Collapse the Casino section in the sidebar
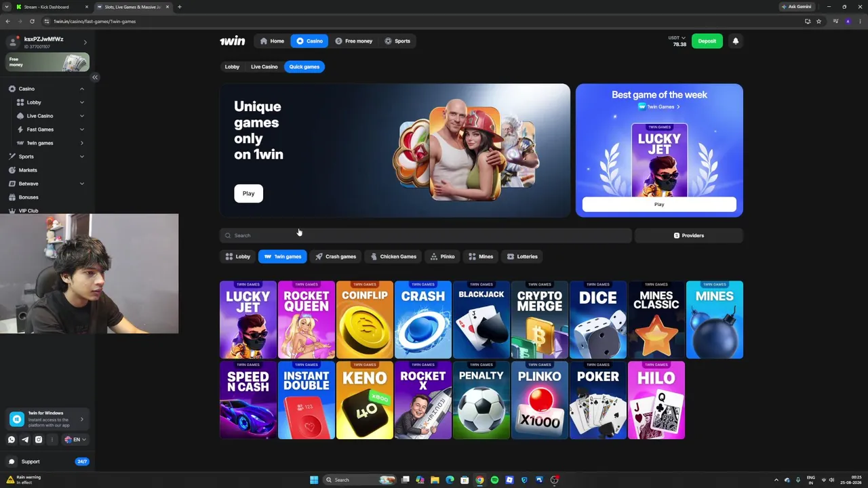The width and height of the screenshot is (868, 488). point(82,89)
